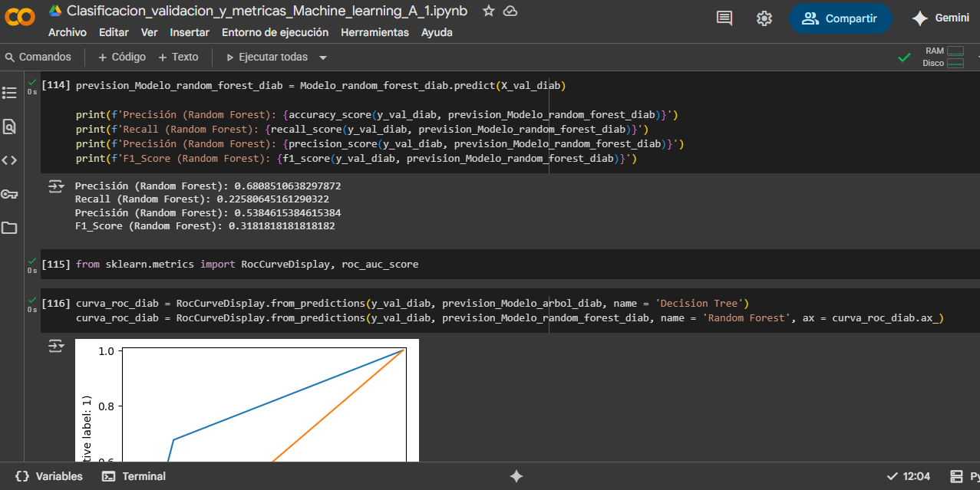Click the RAM and Disco resource indicator
The image size is (980, 490).
(943, 57)
